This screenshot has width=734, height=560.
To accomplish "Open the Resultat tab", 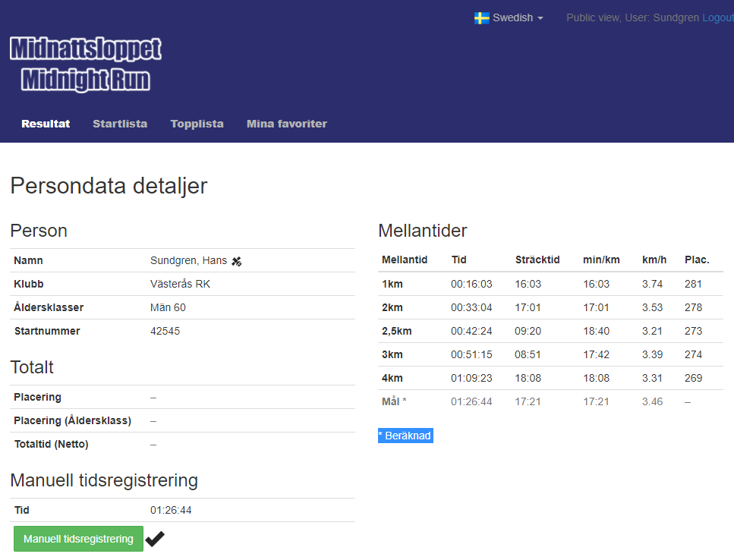I will [46, 124].
